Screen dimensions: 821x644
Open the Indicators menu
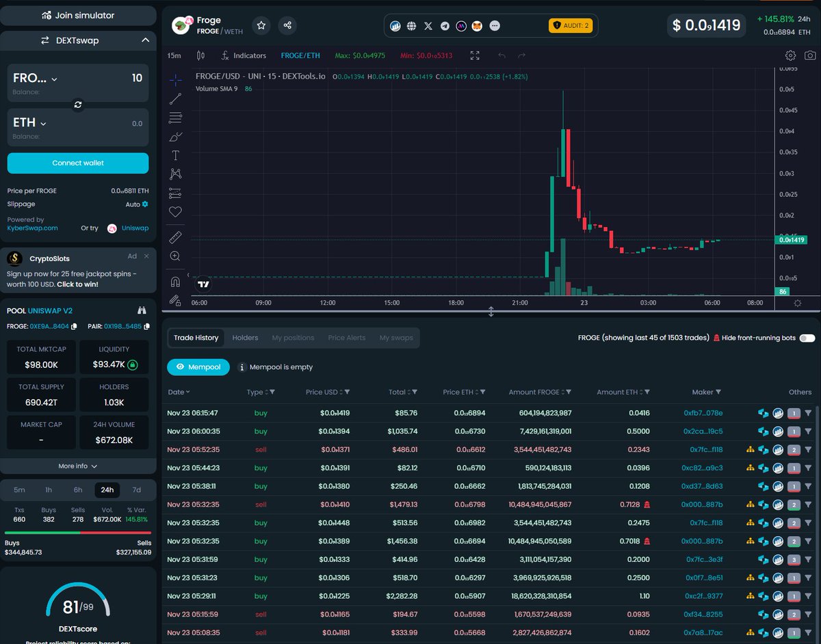(x=244, y=55)
